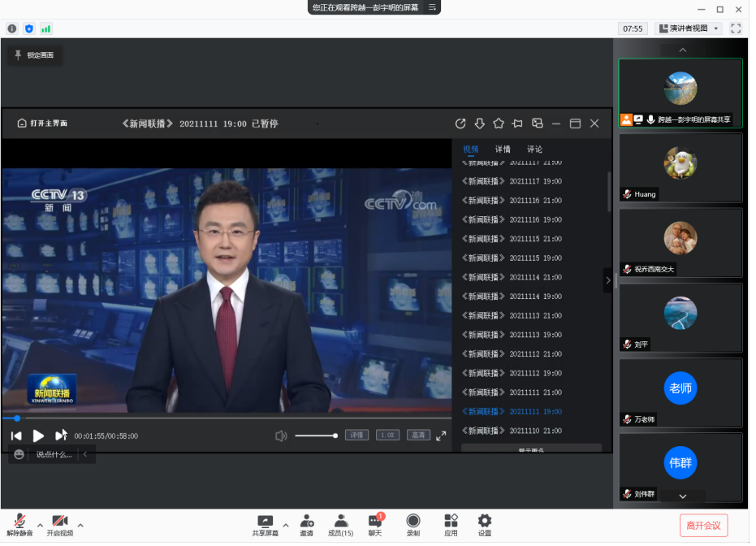Expand audio options arrow beside 解除静音
The image size is (756, 546).
click(x=37, y=525)
